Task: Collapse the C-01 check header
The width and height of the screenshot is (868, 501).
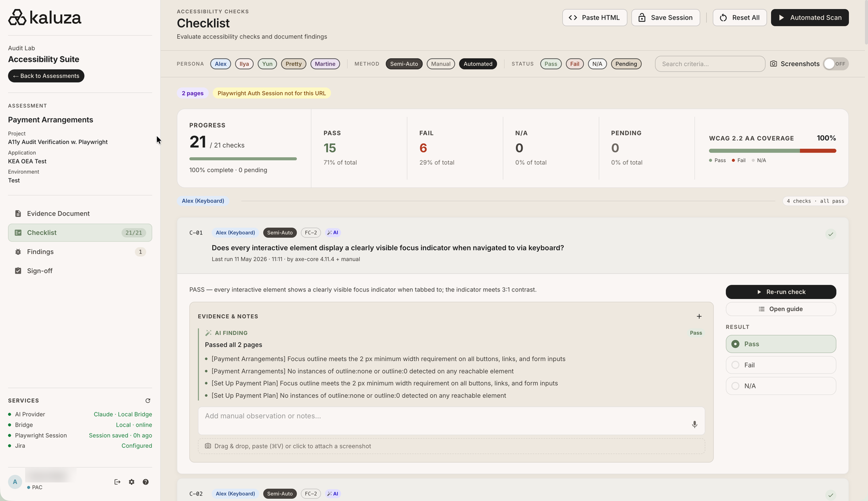Action: click(513, 246)
